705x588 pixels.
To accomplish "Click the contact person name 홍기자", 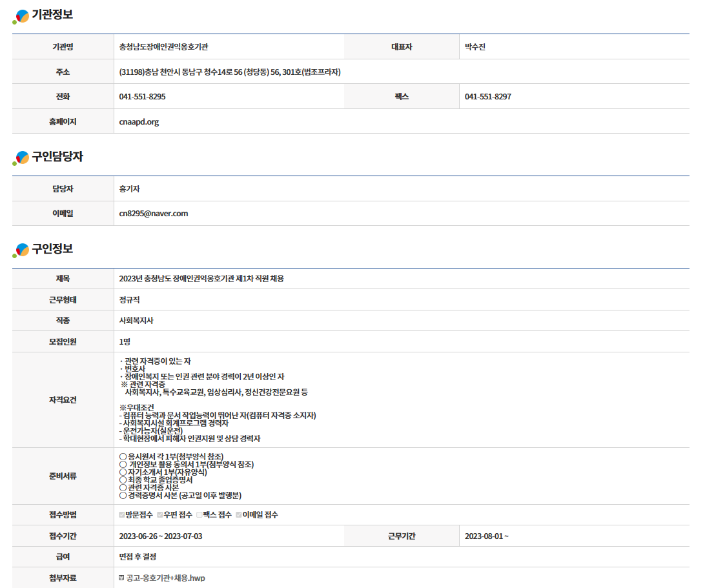I will (129, 189).
